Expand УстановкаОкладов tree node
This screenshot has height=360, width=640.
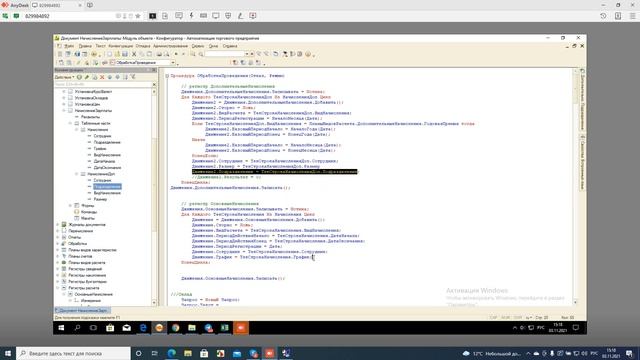coord(64,98)
